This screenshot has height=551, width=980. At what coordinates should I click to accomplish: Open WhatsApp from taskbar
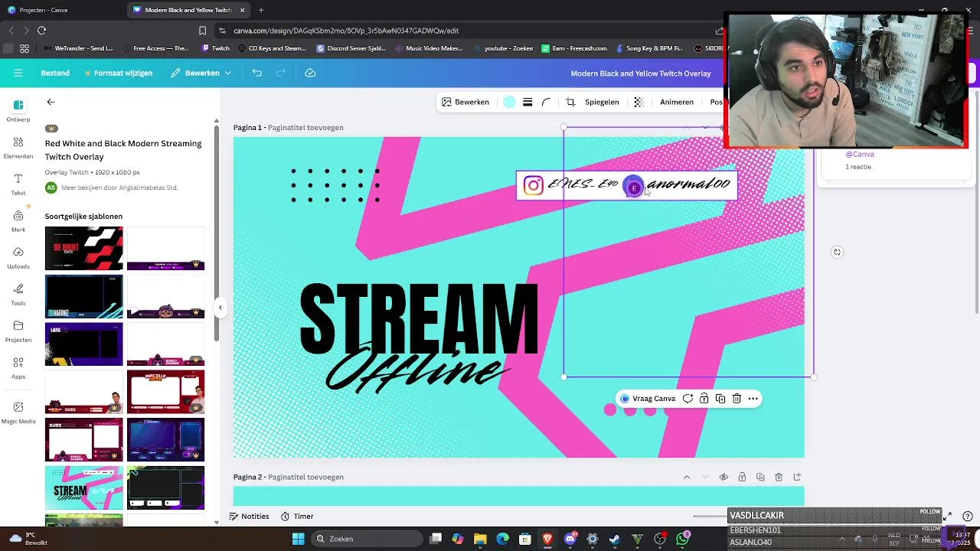(683, 539)
